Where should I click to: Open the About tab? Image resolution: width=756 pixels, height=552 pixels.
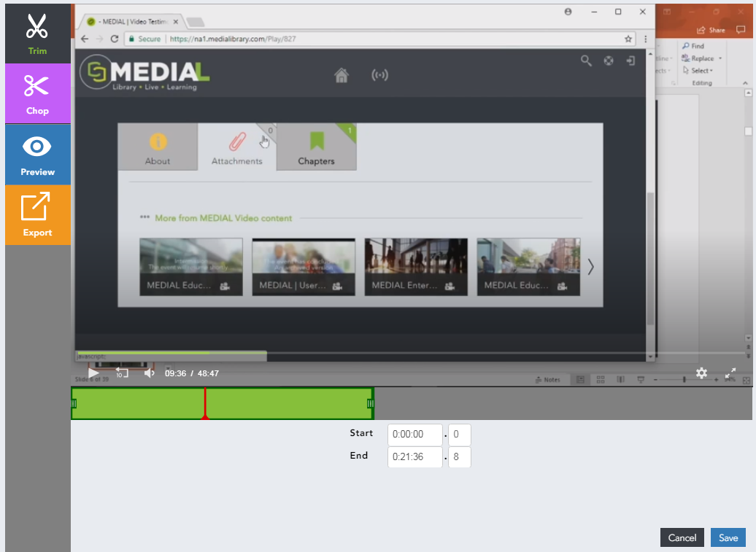158,147
